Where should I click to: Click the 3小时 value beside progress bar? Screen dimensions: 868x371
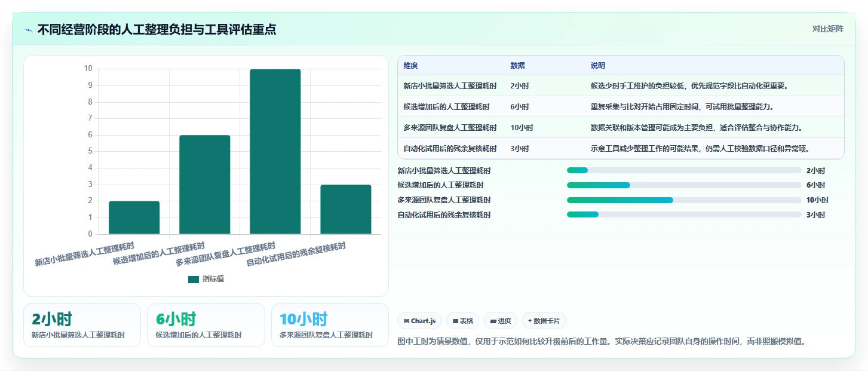tap(815, 215)
